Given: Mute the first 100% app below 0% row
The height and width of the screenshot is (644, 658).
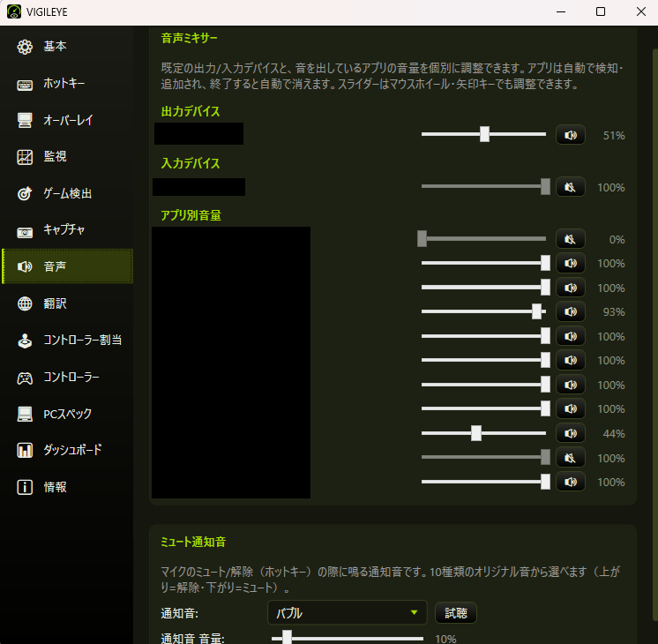Looking at the screenshot, I should coord(571,263).
